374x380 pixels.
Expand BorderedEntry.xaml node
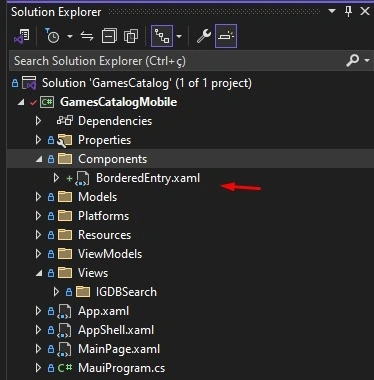click(x=56, y=178)
